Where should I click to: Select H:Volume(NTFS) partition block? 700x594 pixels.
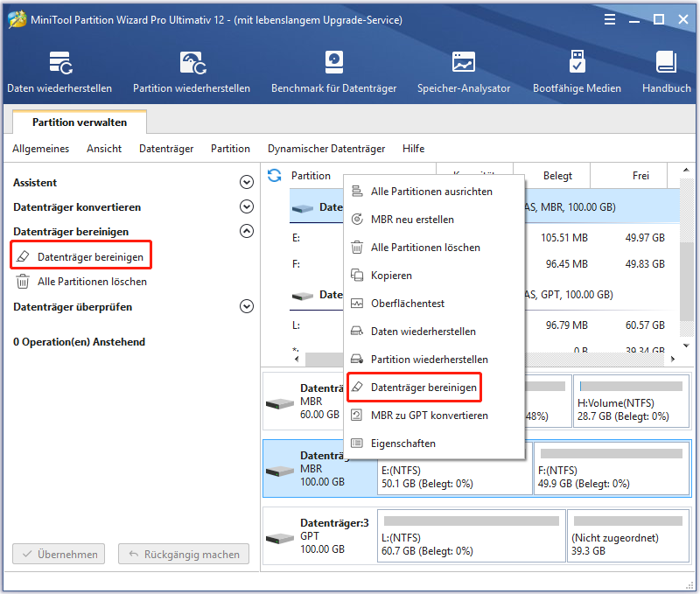point(631,402)
